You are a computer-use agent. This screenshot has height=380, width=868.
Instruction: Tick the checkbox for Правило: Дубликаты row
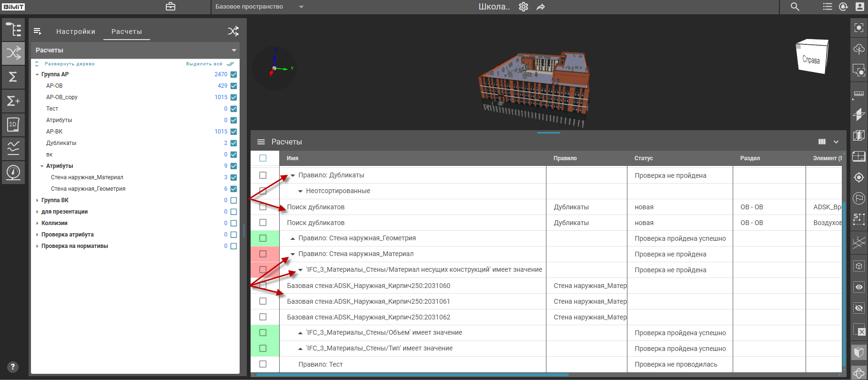(x=262, y=175)
